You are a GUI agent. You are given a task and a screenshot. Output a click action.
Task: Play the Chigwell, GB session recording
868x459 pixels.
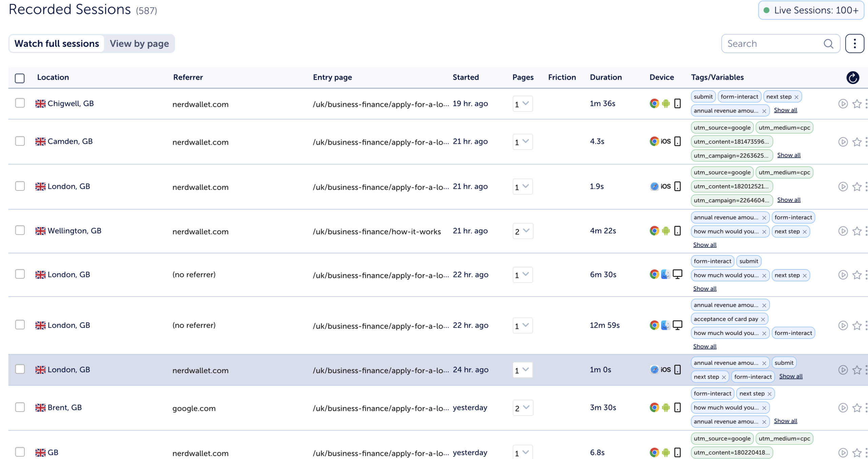click(843, 104)
